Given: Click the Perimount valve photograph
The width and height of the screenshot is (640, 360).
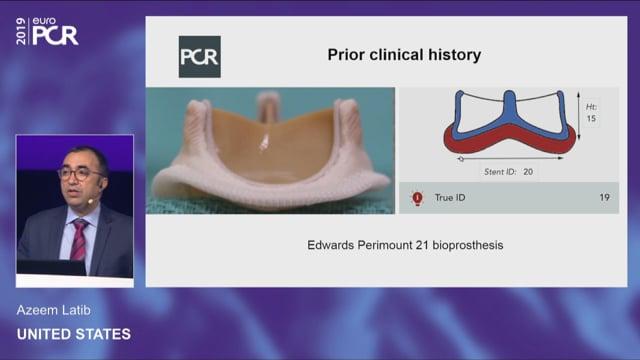Looking at the screenshot, I should point(270,151).
